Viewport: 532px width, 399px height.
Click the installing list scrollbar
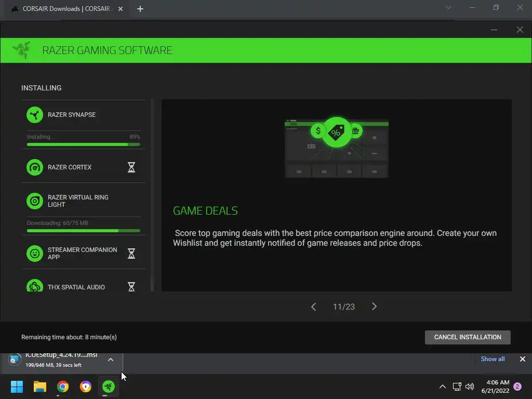152,195
